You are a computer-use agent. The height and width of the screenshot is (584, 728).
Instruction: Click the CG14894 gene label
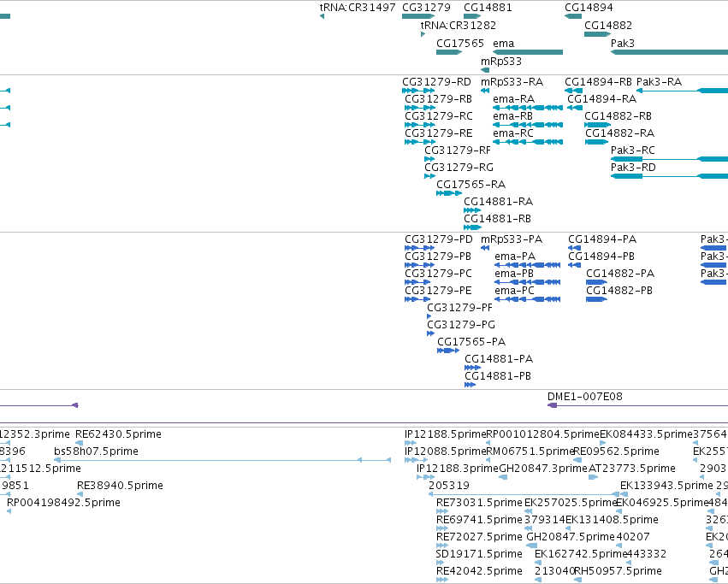[x=589, y=8]
